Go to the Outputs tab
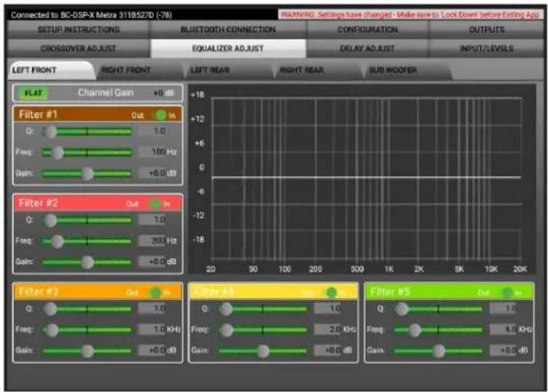The height and width of the screenshot is (392, 548). [x=487, y=30]
